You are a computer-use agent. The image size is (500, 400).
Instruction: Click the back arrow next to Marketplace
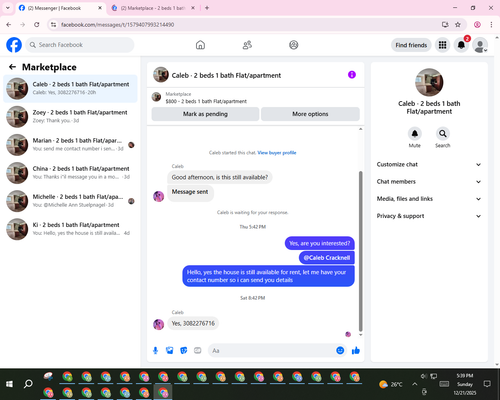coord(13,67)
